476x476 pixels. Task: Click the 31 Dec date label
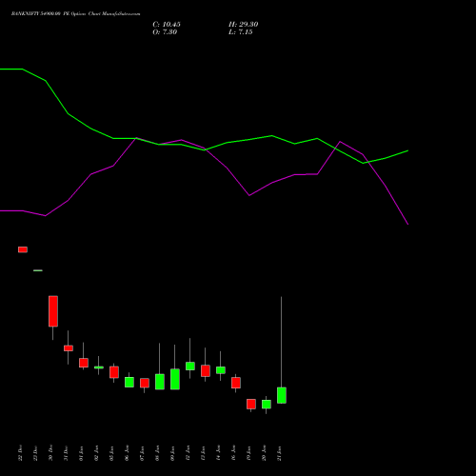67,453
